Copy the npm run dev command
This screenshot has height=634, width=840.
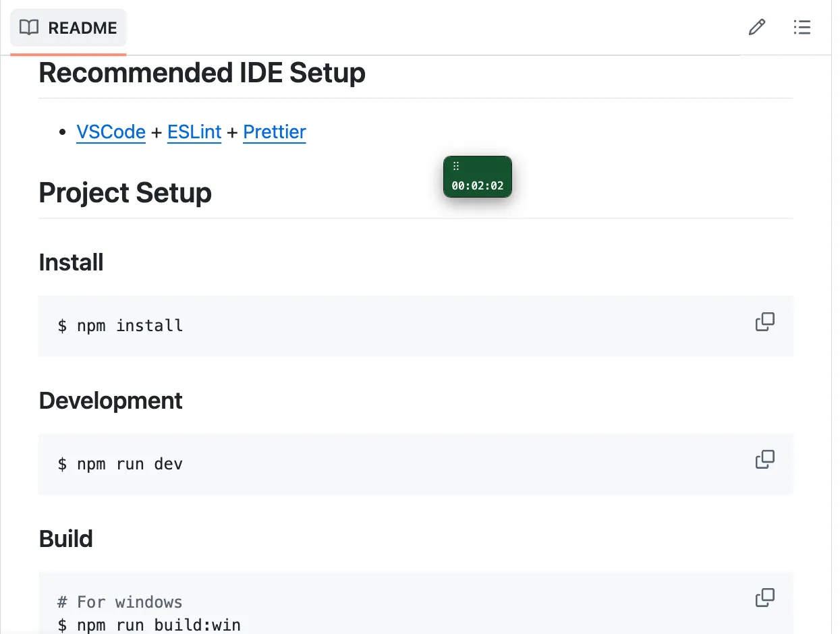(765, 460)
